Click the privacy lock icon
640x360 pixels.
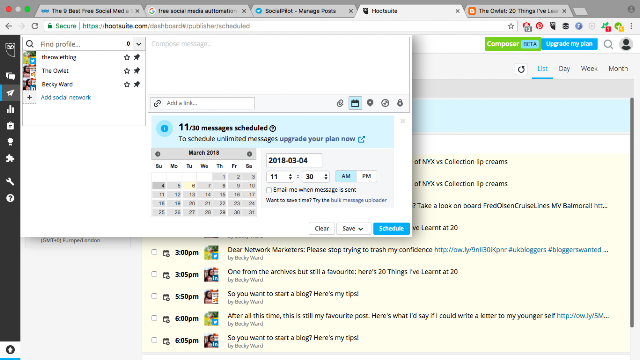pos(400,103)
